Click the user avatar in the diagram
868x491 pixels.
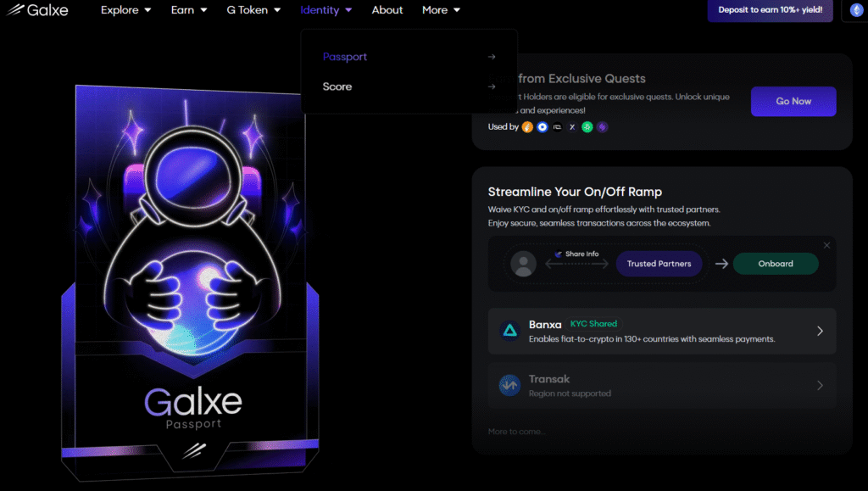[523, 264]
